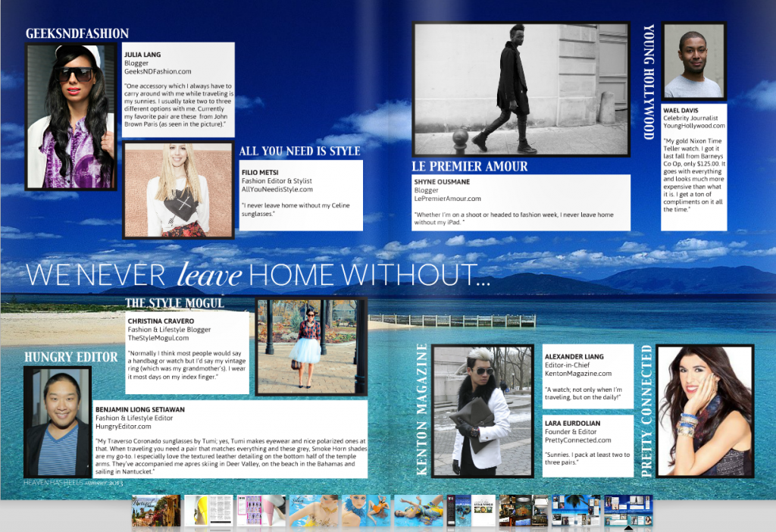Image resolution: width=776 pixels, height=532 pixels.
Task: Follow the LePremierAmour.com link
Action: 447,199
